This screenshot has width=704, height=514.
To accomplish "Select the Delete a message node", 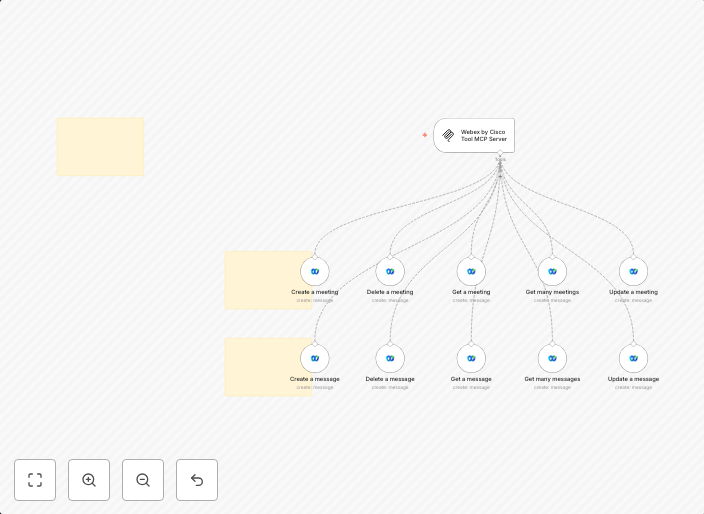I will [390, 358].
